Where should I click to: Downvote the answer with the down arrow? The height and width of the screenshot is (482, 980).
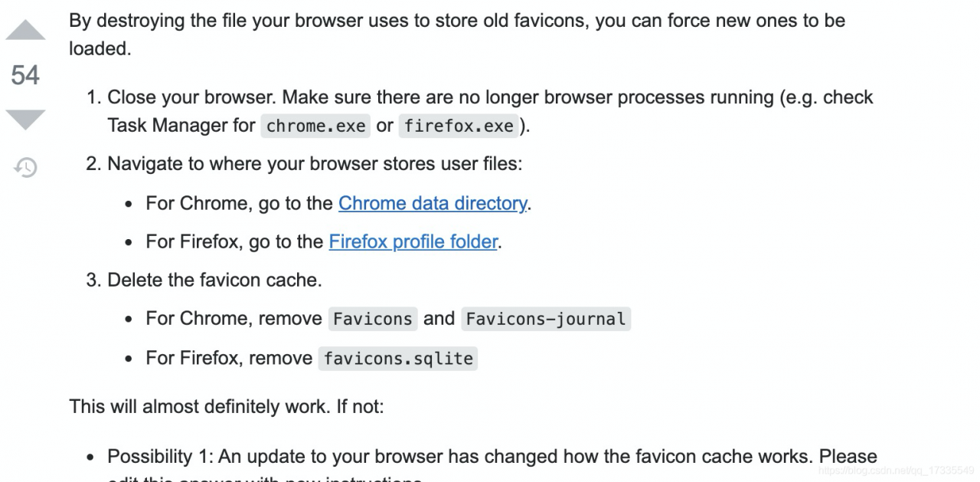(x=25, y=120)
